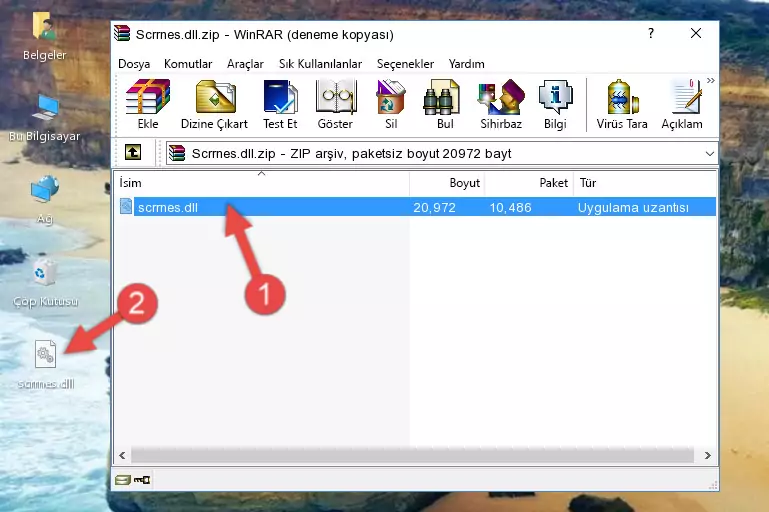Click the horizontal scrollbar right arrow
The width and height of the screenshot is (769, 512).
tap(707, 455)
